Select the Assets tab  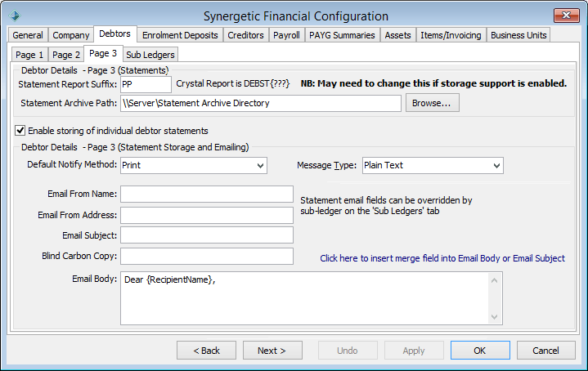coord(398,35)
